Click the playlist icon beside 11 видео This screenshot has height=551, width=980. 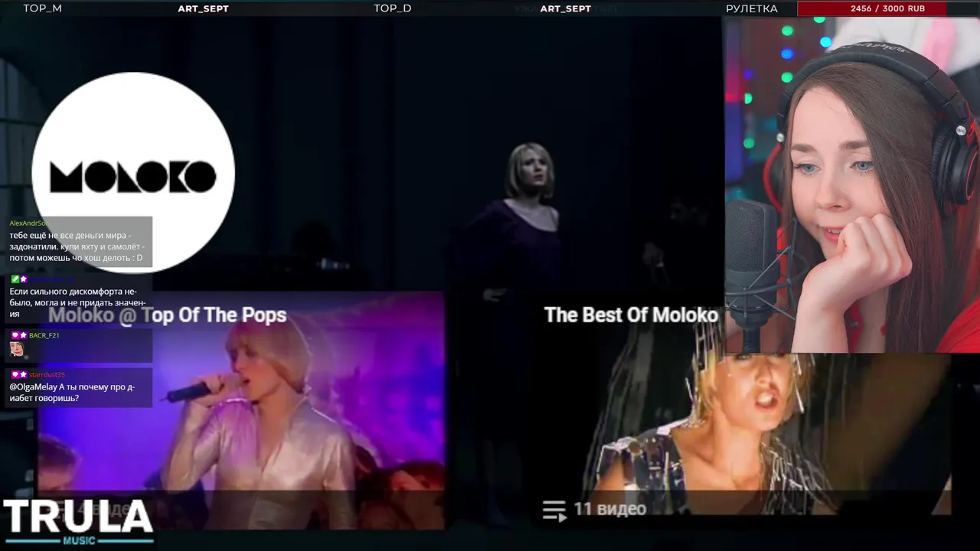(554, 510)
